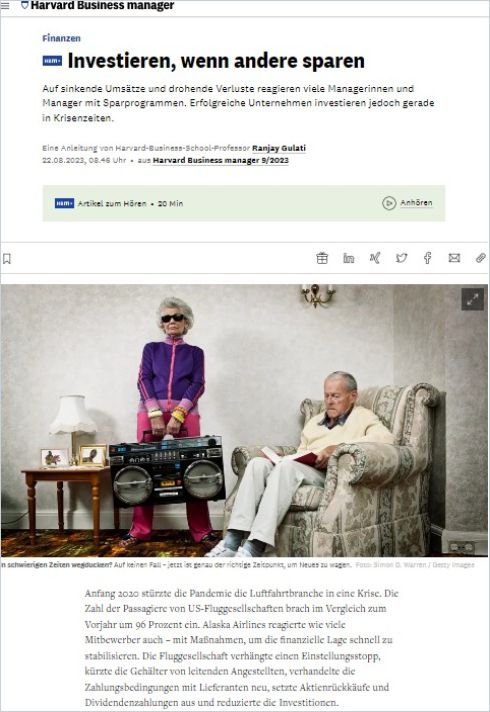Bookmark this article with the bookmark icon
490x712 pixels.
(7, 259)
